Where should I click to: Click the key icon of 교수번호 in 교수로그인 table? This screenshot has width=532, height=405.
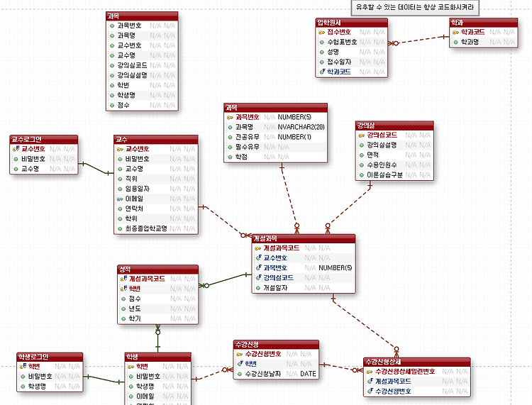[16, 149]
